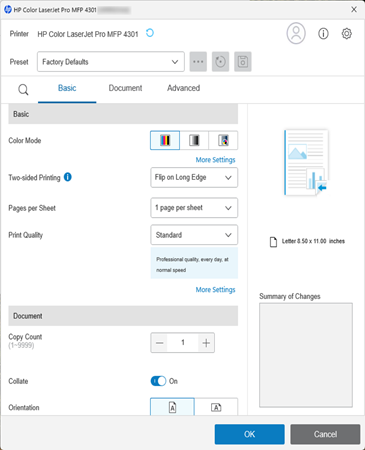The height and width of the screenshot is (450, 365).
Task: Select portrait orientation icon
Action: click(172, 407)
